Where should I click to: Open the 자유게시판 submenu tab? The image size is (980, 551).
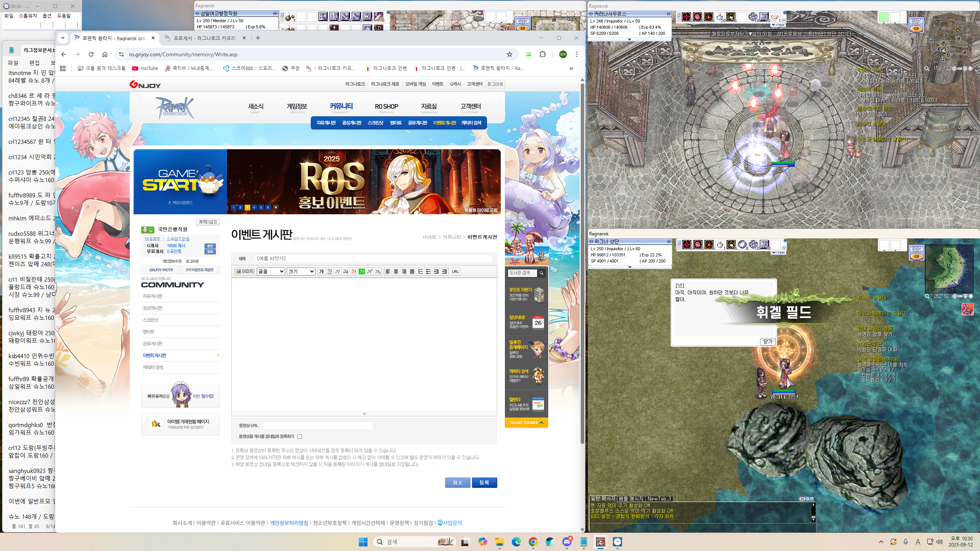pyautogui.click(x=326, y=123)
